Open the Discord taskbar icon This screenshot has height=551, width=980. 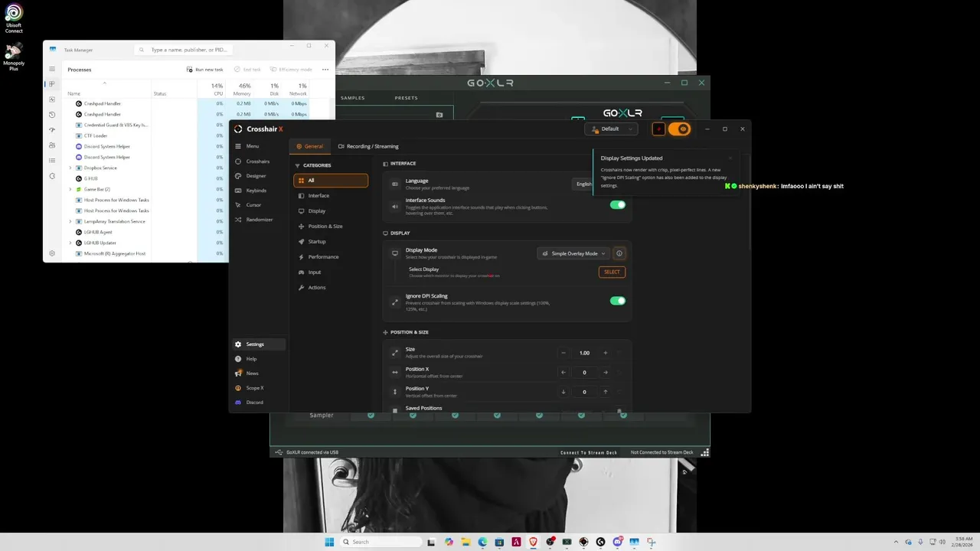[x=617, y=542]
